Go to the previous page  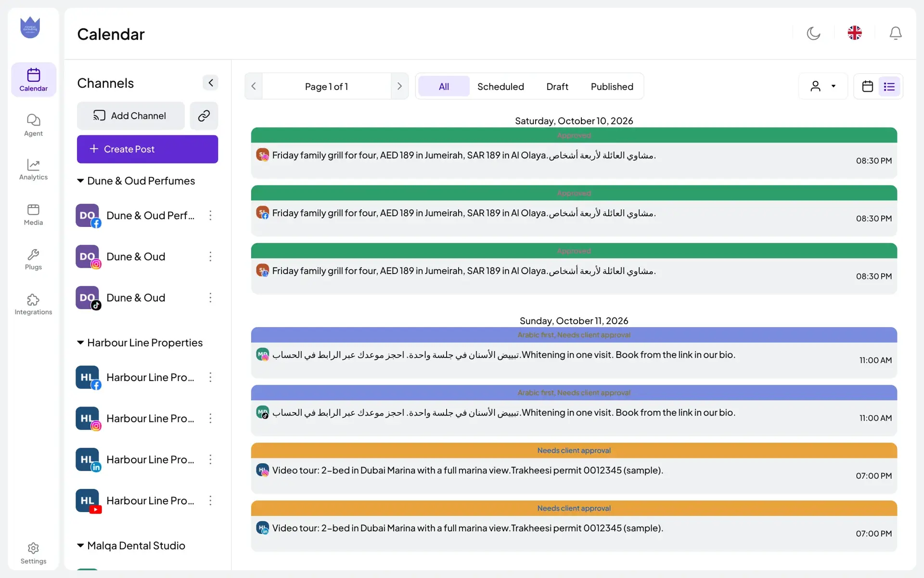(254, 86)
